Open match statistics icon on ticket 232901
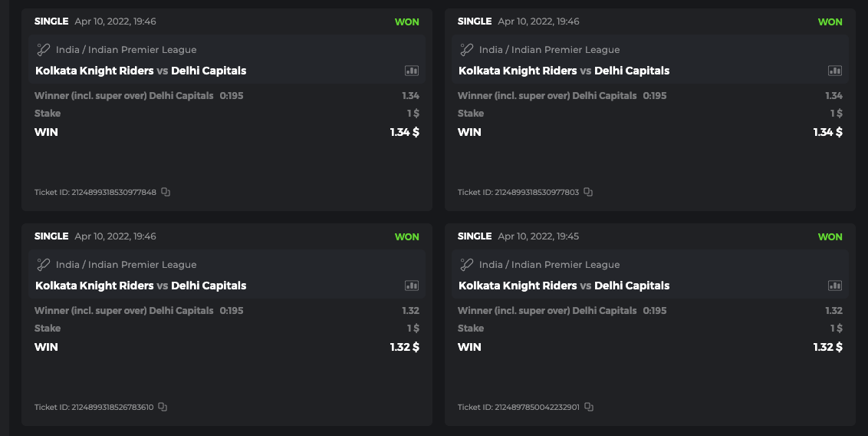The width and height of the screenshot is (868, 436). (x=835, y=286)
